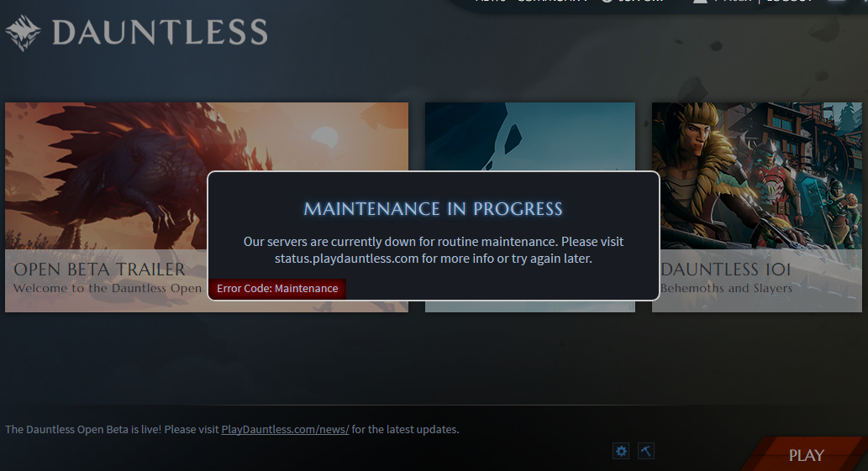Image resolution: width=868 pixels, height=471 pixels.
Task: Click the DAUNTLESS wordmark title
Action: point(160,32)
